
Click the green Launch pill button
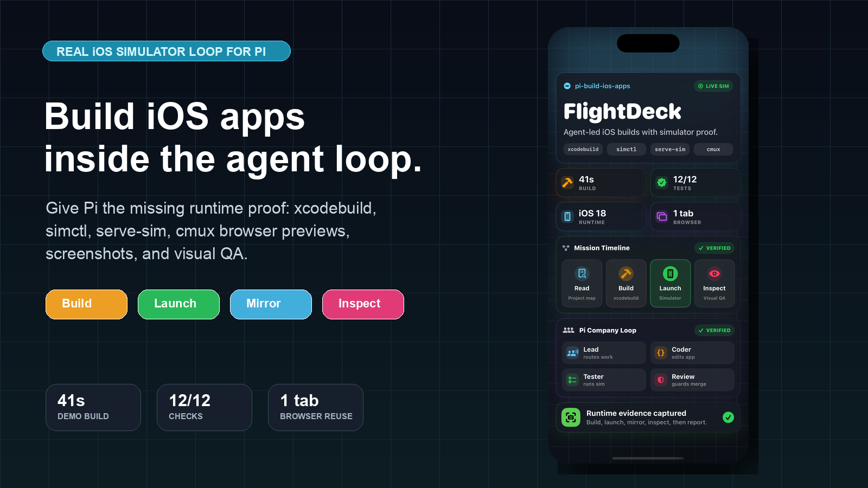178,304
